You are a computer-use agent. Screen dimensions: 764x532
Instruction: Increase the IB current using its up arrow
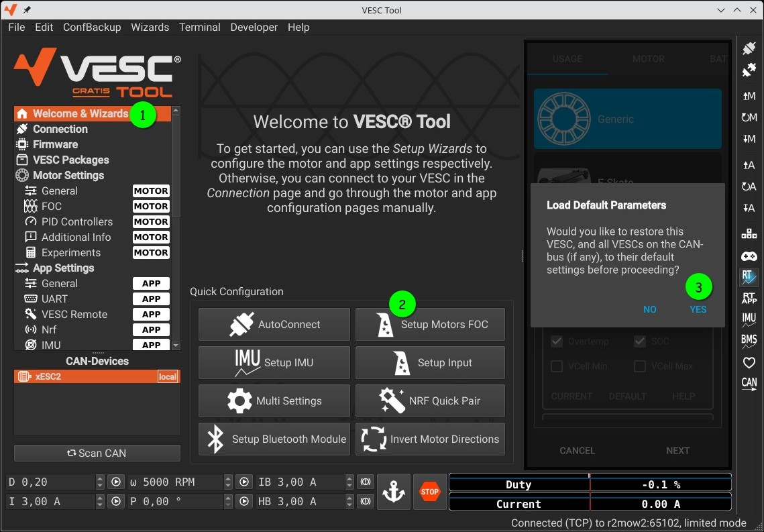pos(348,478)
